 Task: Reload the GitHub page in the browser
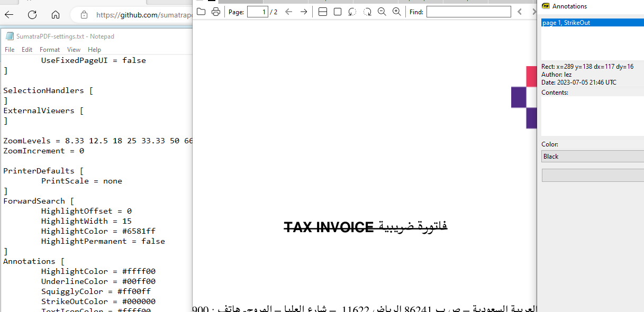(x=32, y=15)
